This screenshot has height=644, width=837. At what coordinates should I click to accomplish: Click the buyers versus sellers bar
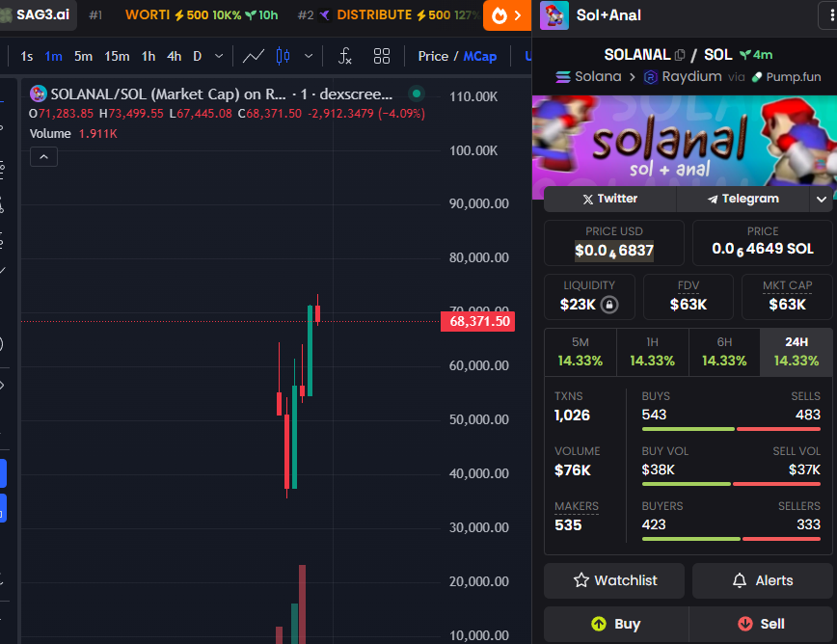[x=731, y=539]
